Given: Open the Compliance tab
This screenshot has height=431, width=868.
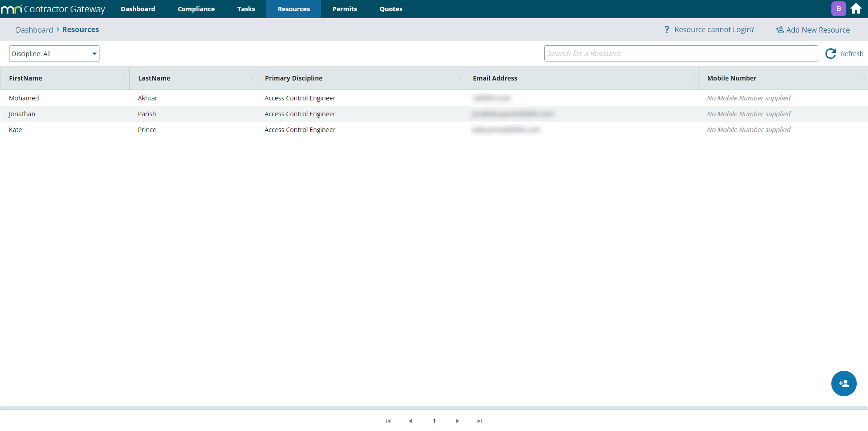Looking at the screenshot, I should pos(196,9).
